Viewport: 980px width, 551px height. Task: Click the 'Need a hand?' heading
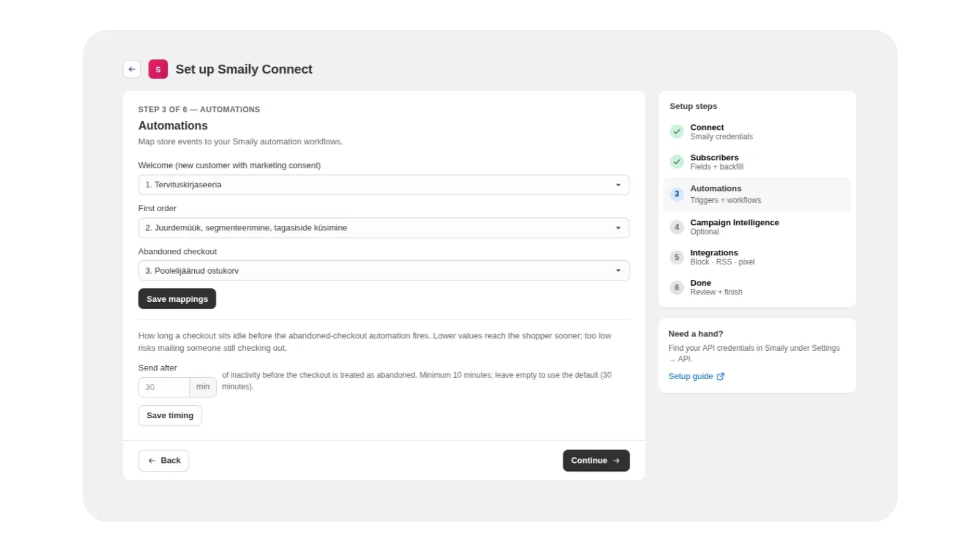[696, 334]
